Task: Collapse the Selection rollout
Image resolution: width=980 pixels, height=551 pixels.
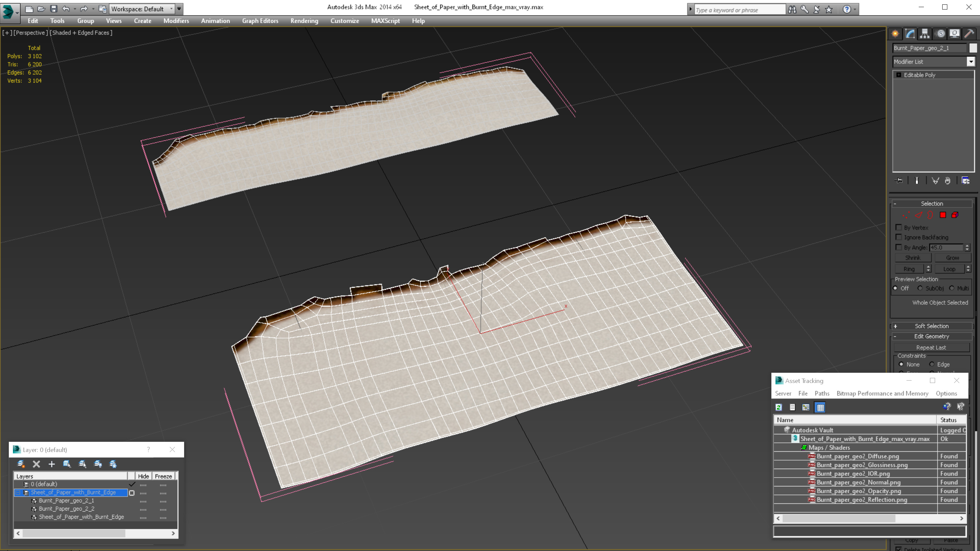Action: pos(931,203)
